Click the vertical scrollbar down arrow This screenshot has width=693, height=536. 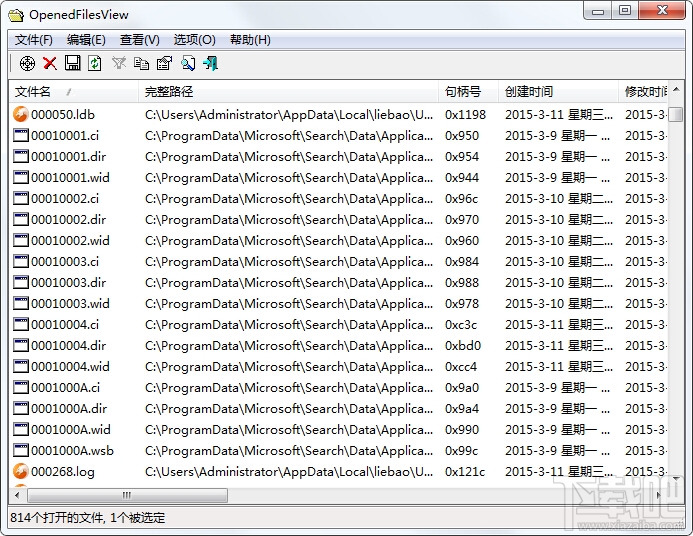tap(676, 479)
